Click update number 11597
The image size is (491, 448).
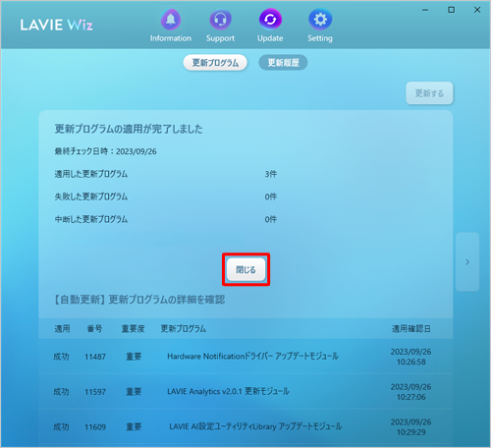[x=95, y=392]
